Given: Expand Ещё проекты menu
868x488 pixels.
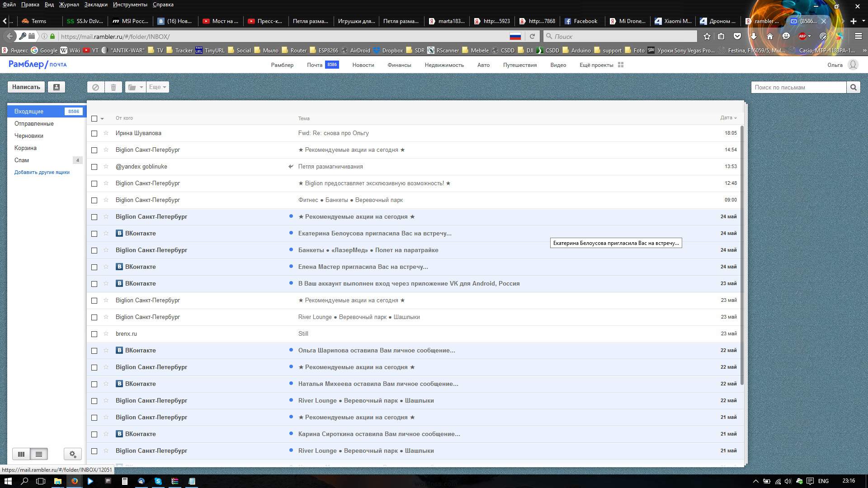Looking at the screenshot, I should (x=596, y=65).
